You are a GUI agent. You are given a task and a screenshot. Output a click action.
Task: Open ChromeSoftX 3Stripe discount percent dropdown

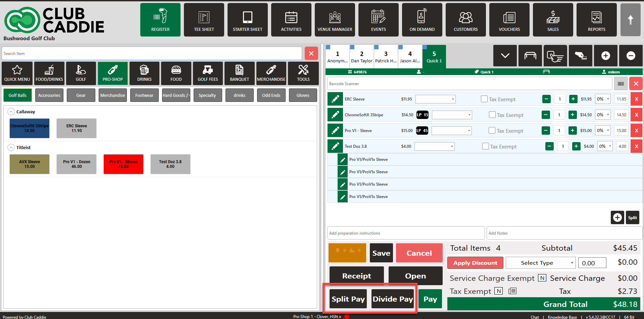(603, 115)
